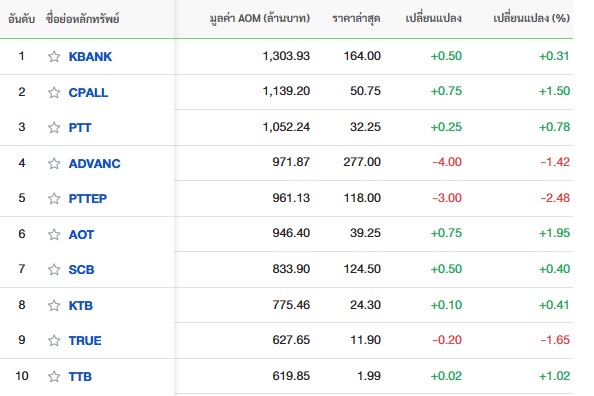Open the CPALL stock page
The image size is (594, 396).
coord(88,92)
